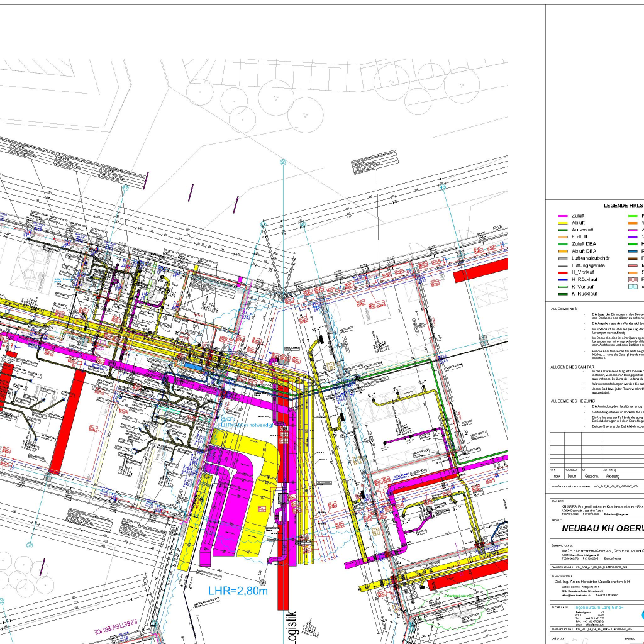
Task: Select the K_Rücklauf legend entry
Action: 583,294
